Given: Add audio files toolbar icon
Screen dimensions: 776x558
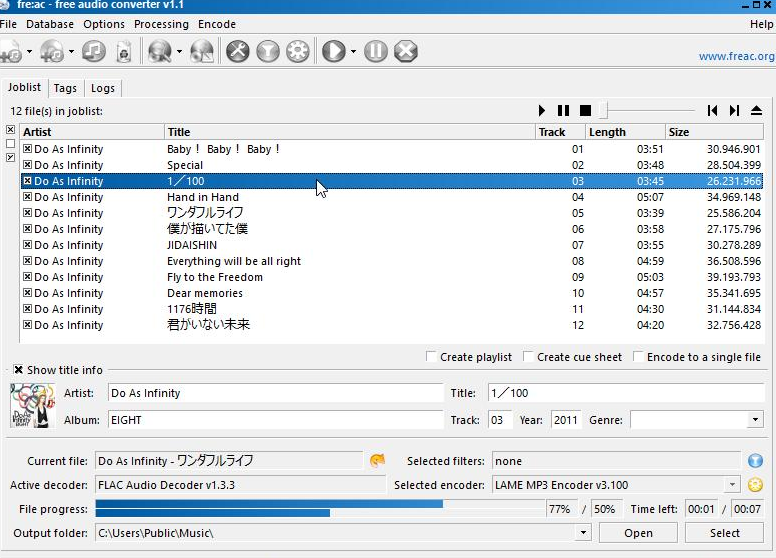Looking at the screenshot, I should pyautogui.click(x=11, y=51).
